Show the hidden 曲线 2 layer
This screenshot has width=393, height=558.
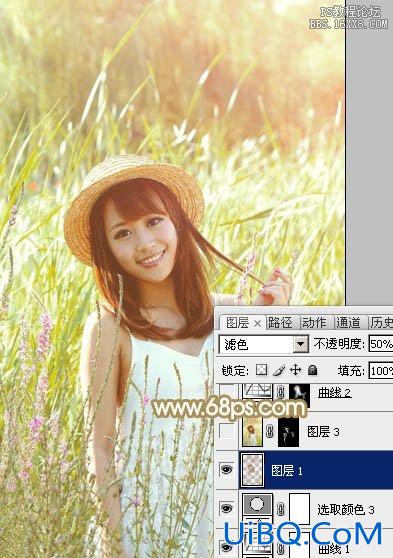pos(226,391)
